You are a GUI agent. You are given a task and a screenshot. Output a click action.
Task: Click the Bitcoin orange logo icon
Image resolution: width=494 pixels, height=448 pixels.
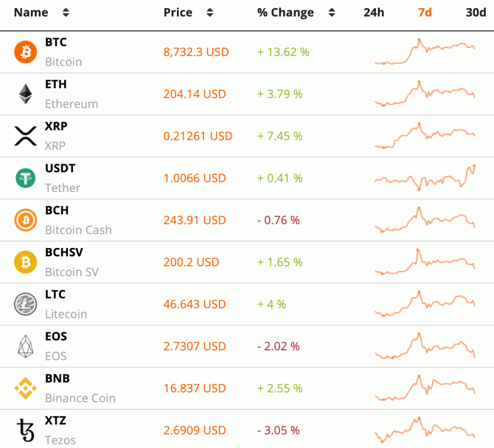(26, 52)
